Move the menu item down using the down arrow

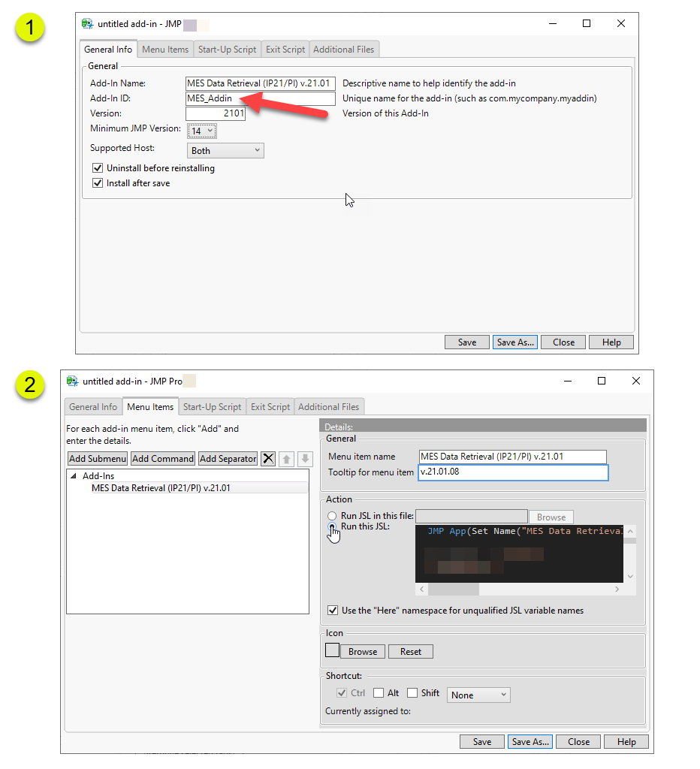point(305,459)
